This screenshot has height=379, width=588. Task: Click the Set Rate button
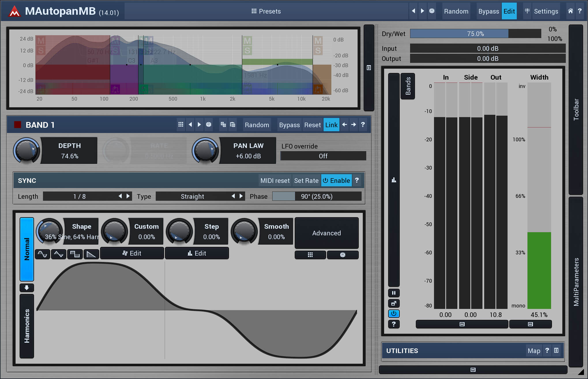[x=306, y=181]
